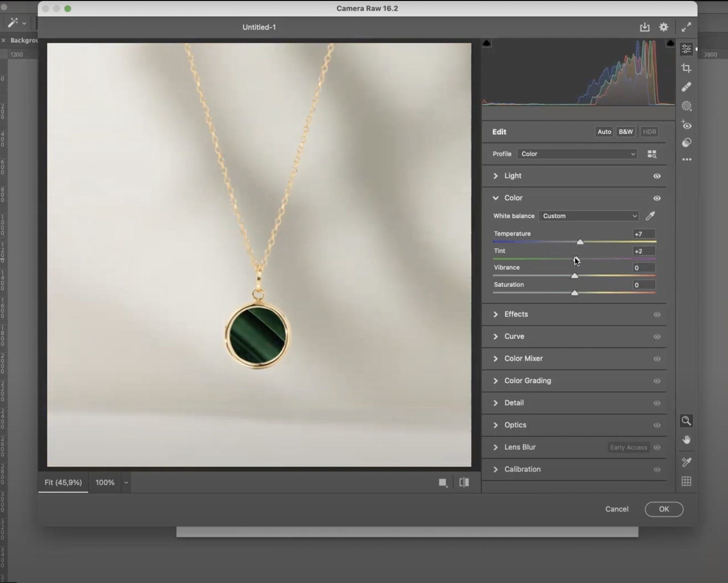Select Fit (45,9%) zoom tab
This screenshot has height=583, width=728.
coord(63,482)
